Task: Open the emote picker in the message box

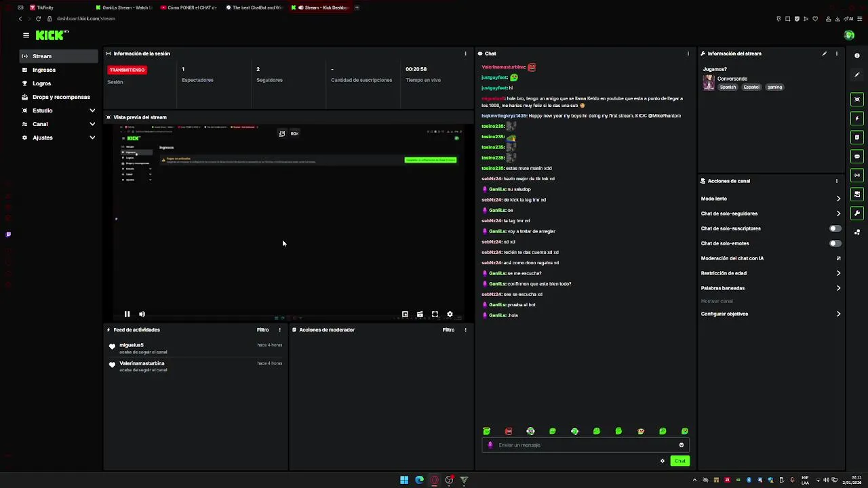Action: tap(682, 445)
